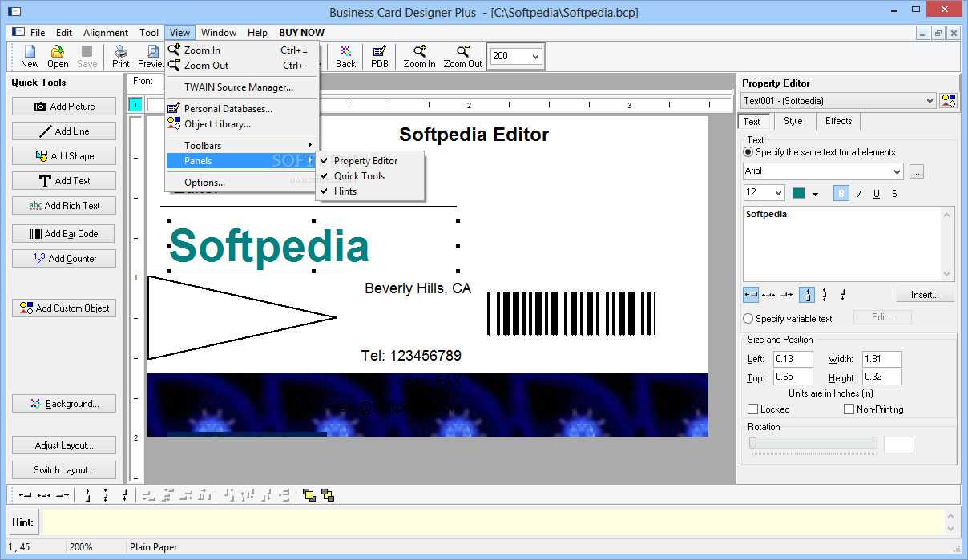Click Add Bar Code button

pos(64,234)
